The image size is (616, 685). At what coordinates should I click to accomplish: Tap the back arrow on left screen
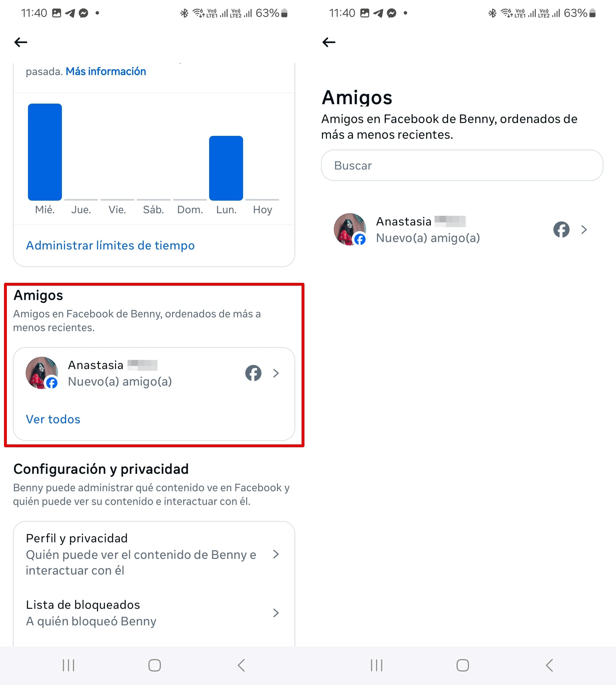[x=21, y=42]
